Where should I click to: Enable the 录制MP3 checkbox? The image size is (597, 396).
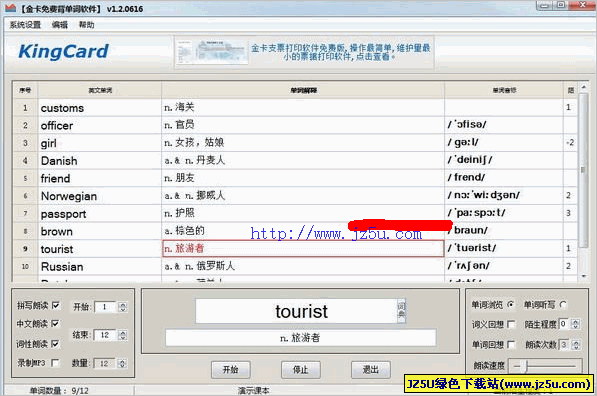(56, 363)
